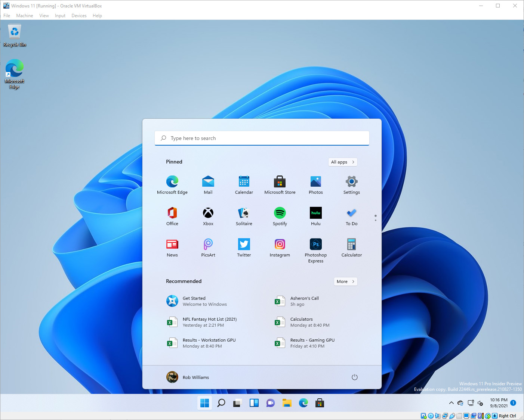Open VirtualBox Machine menu
Image resolution: width=524 pixels, height=420 pixels.
point(25,16)
